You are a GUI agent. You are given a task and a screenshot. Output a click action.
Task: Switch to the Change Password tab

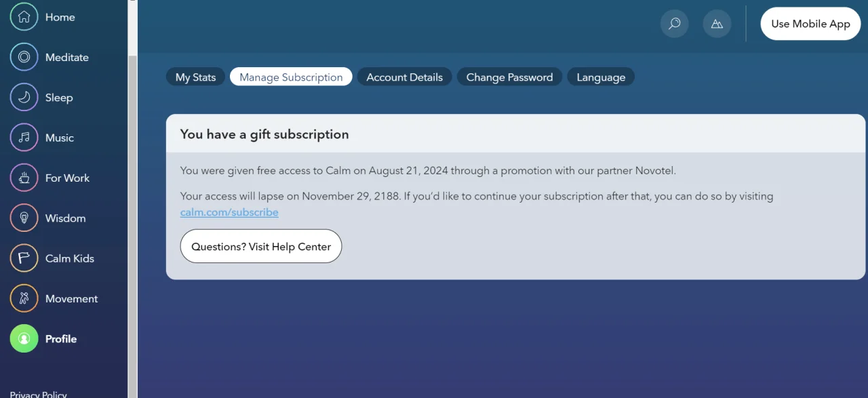coord(510,77)
